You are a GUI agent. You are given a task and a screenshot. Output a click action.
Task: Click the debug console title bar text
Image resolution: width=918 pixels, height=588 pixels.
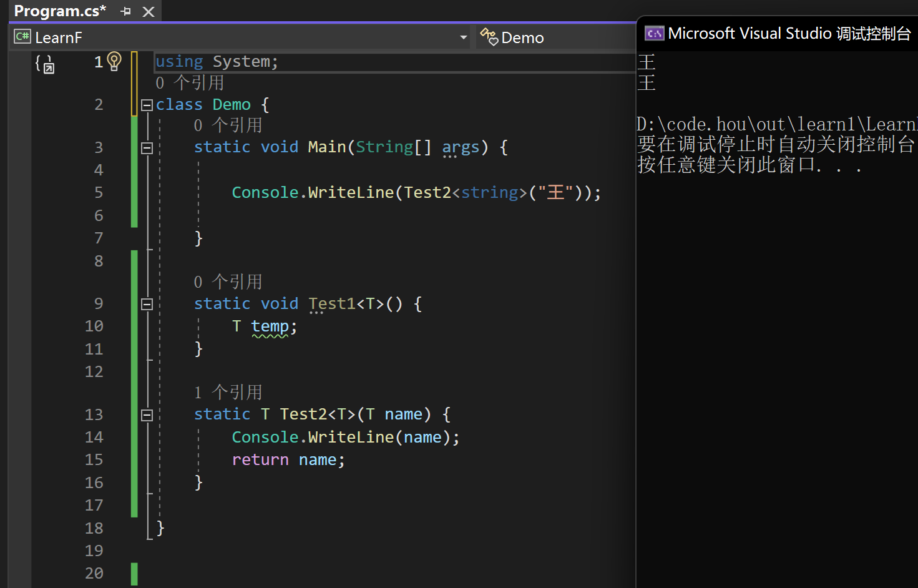coord(789,33)
